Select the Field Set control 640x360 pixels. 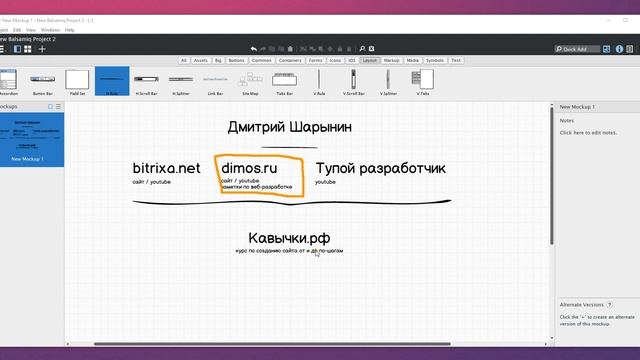click(77, 82)
